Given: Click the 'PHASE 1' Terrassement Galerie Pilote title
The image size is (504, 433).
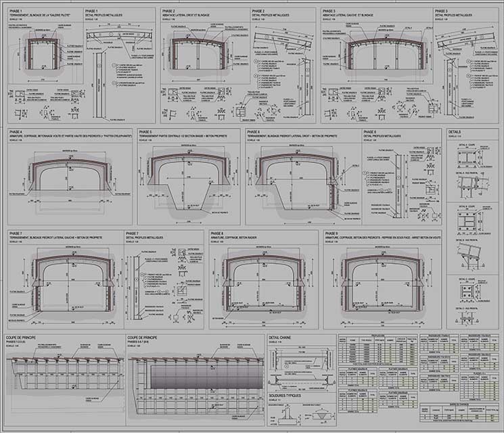Looking at the screenshot, I should [x=40, y=13].
